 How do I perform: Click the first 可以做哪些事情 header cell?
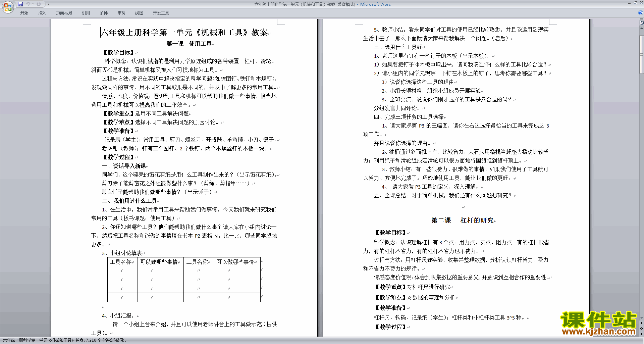click(160, 262)
